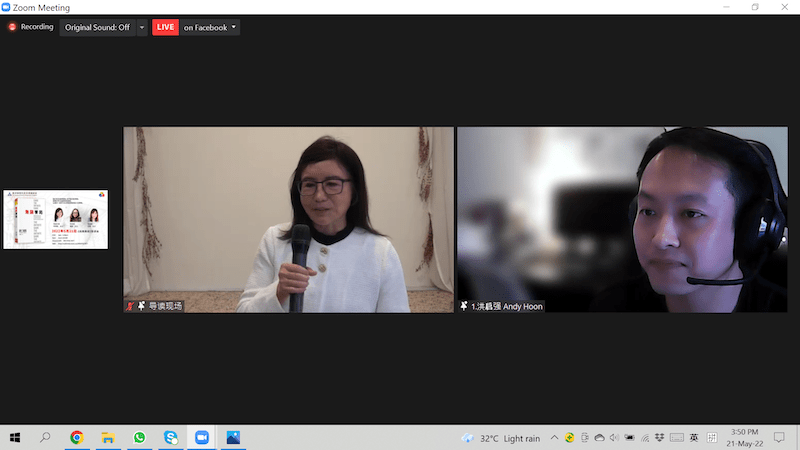800x450 pixels.
Task: Open Skype from the taskbar
Action: click(x=171, y=438)
